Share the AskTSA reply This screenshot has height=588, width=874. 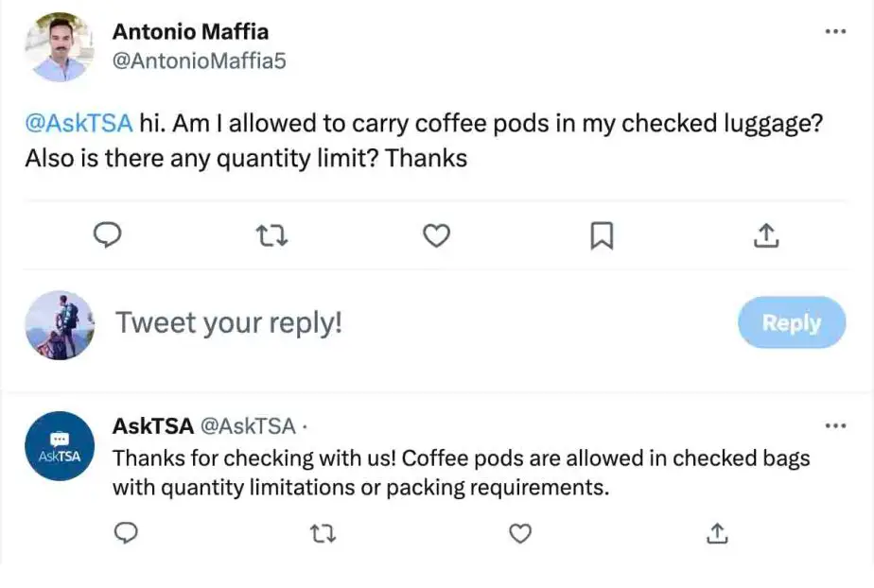pos(717,533)
